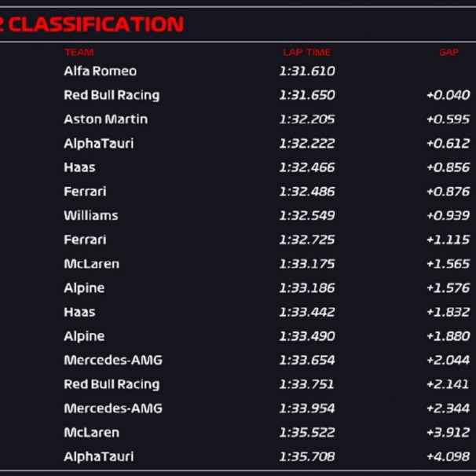Click lap time 1:31.610
476x476 pixels.
(307, 71)
